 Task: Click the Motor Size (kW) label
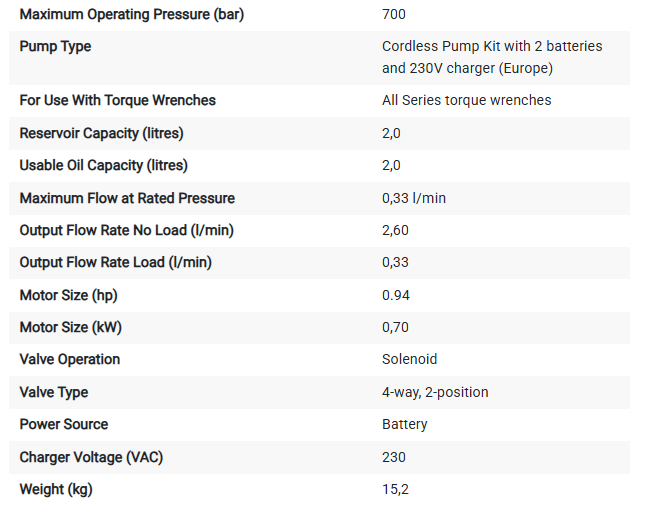[70, 328]
